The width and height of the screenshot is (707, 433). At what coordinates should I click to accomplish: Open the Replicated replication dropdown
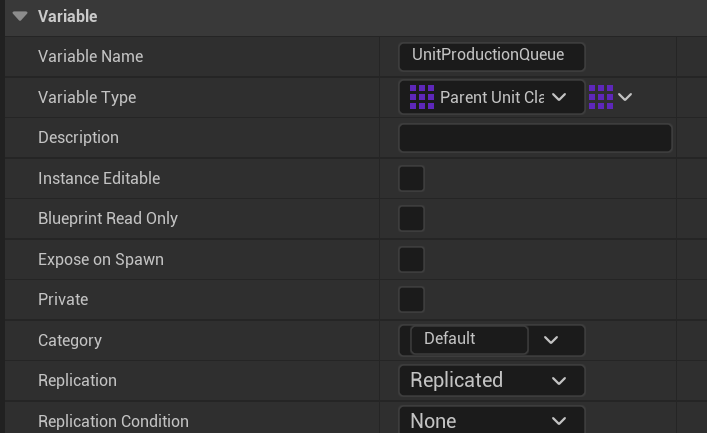pyautogui.click(x=491, y=381)
